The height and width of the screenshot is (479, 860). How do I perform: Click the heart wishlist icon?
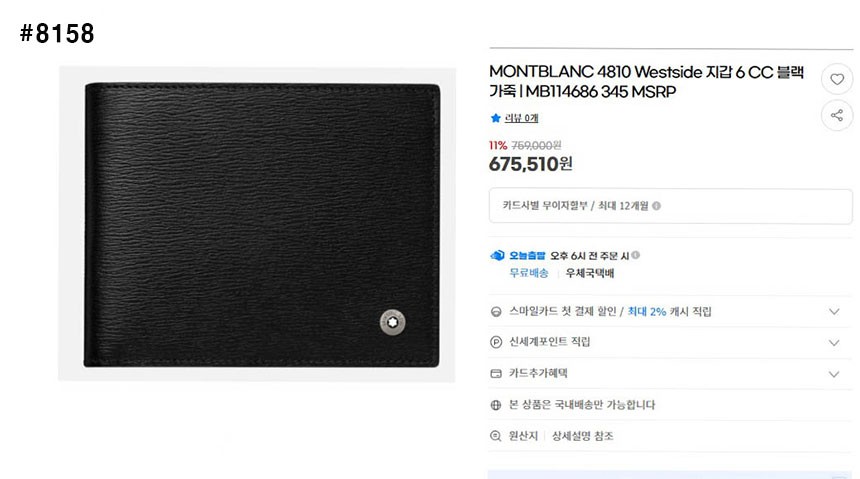(837, 79)
